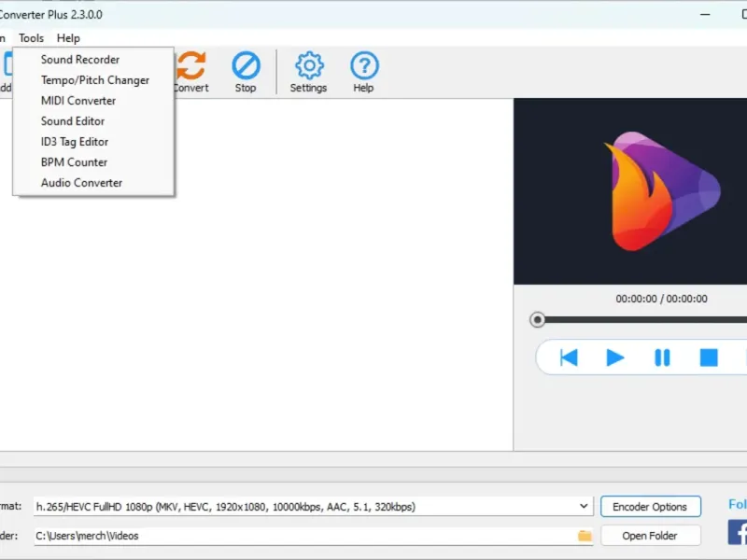Minimize the Converter Plus window
The height and width of the screenshot is (560, 747).
click(705, 15)
